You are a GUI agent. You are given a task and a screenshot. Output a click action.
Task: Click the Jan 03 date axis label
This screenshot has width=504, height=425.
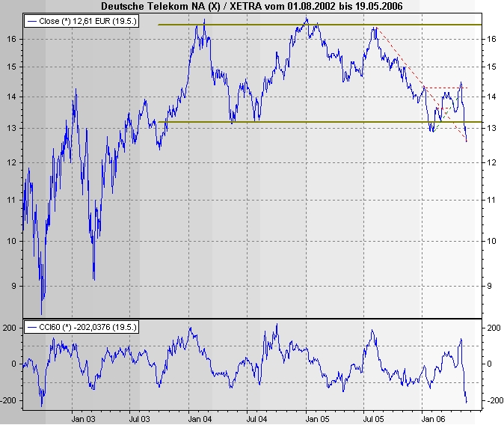[x=84, y=418]
